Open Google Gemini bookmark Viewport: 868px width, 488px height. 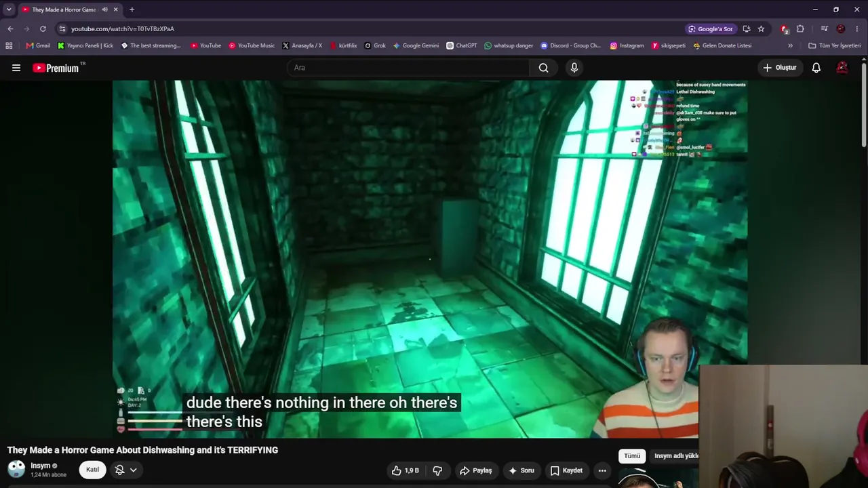[x=416, y=45]
